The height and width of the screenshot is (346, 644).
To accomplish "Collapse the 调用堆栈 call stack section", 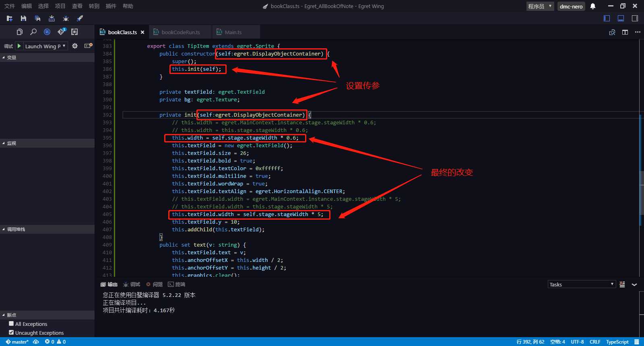I will (47, 229).
